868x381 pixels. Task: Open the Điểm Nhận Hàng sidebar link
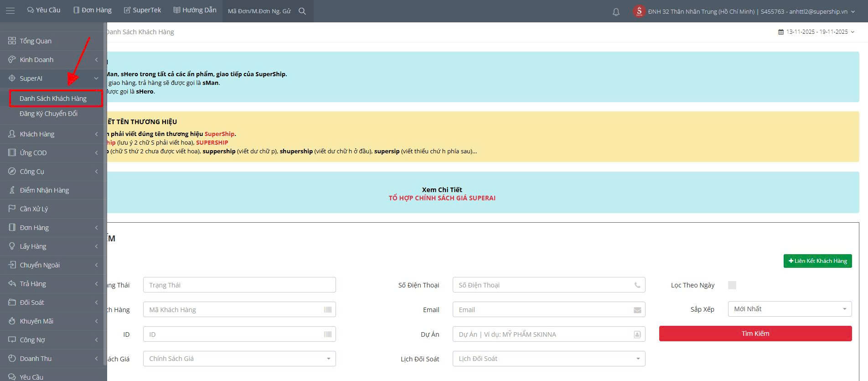[x=44, y=190]
